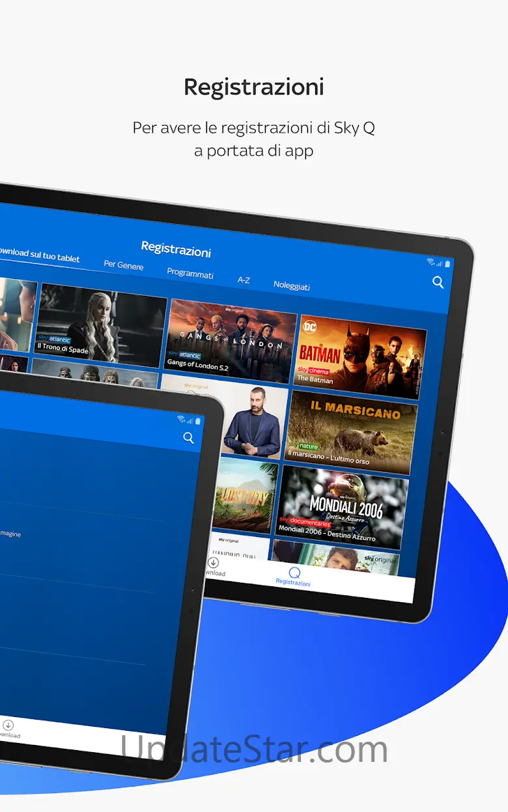Click text 'Per avere le registrazioni di Sky Q'
508x812 pixels.
pyautogui.click(x=254, y=127)
